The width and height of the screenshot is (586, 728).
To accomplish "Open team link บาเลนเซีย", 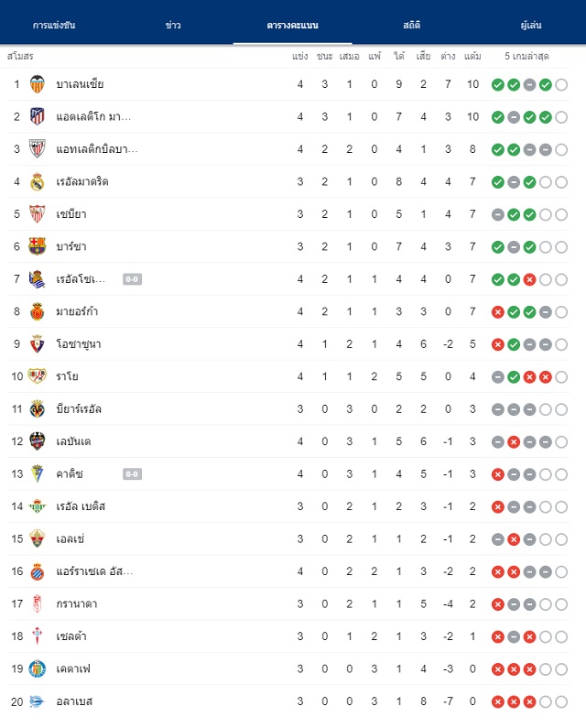I will pos(80,84).
